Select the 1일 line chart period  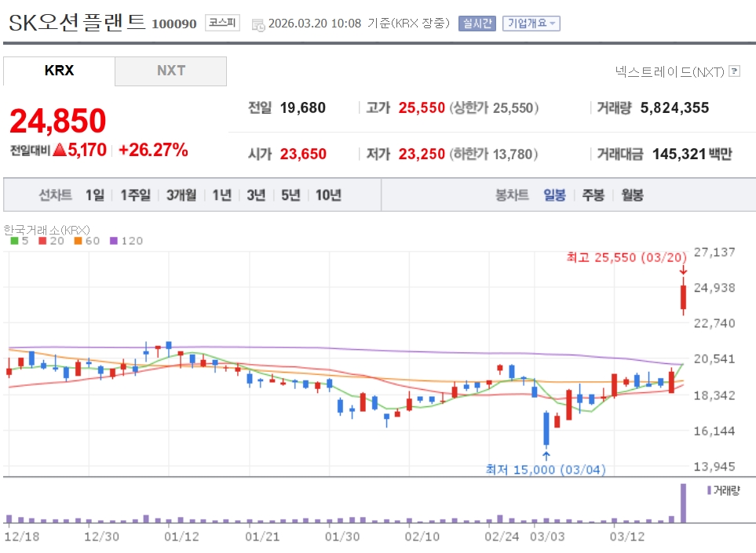pyautogui.click(x=95, y=195)
